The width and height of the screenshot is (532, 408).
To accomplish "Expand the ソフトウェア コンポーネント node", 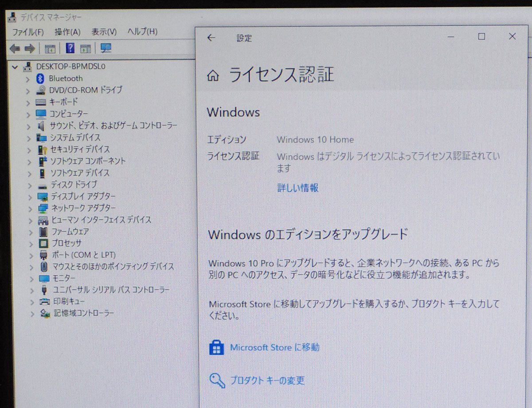I will (29, 161).
